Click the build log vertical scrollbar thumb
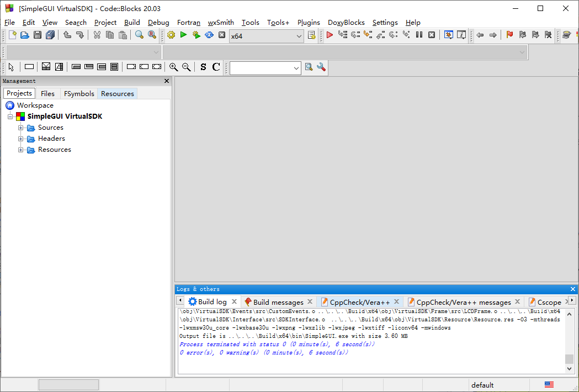This screenshot has height=392, width=579. click(x=569, y=359)
